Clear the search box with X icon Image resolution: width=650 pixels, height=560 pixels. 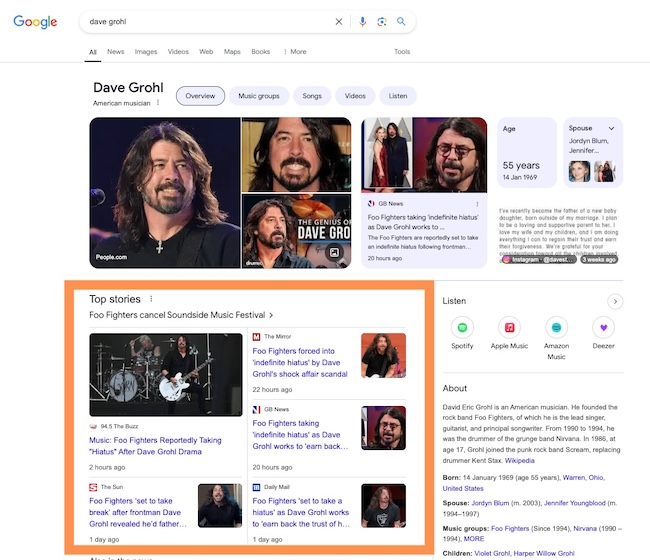point(338,21)
